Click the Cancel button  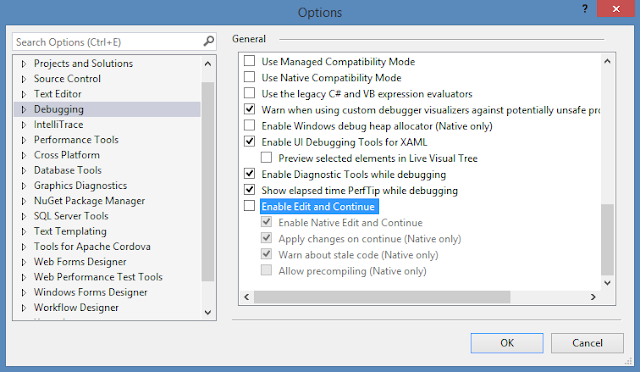tap(587, 343)
